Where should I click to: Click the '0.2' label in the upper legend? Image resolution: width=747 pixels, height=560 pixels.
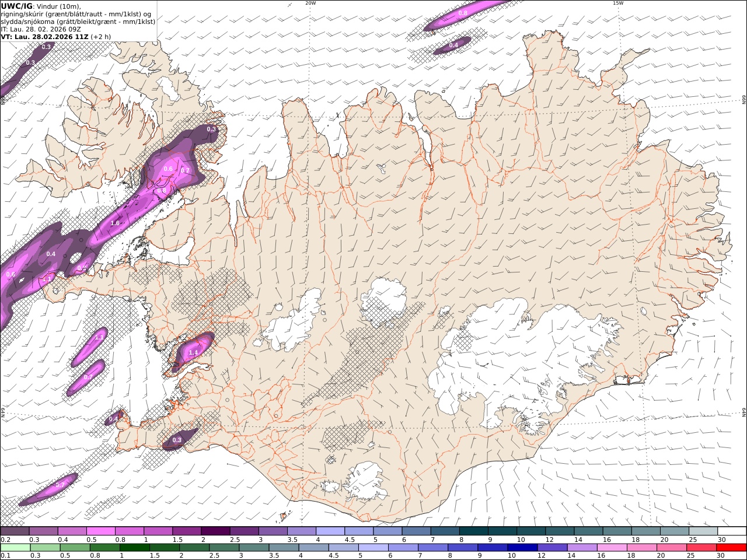tap(5, 540)
